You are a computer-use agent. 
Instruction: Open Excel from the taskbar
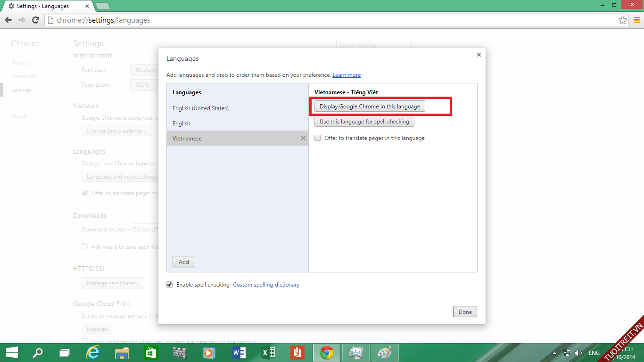268,353
